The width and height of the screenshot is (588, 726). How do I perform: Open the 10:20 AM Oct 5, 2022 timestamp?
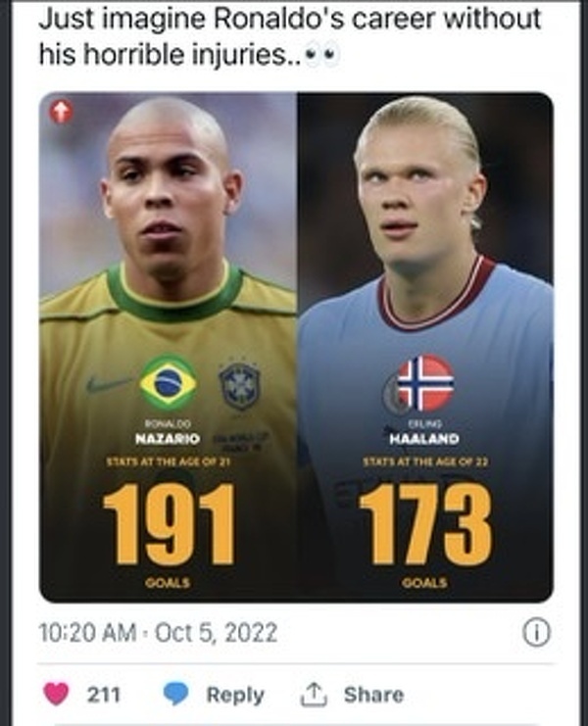click(158, 633)
